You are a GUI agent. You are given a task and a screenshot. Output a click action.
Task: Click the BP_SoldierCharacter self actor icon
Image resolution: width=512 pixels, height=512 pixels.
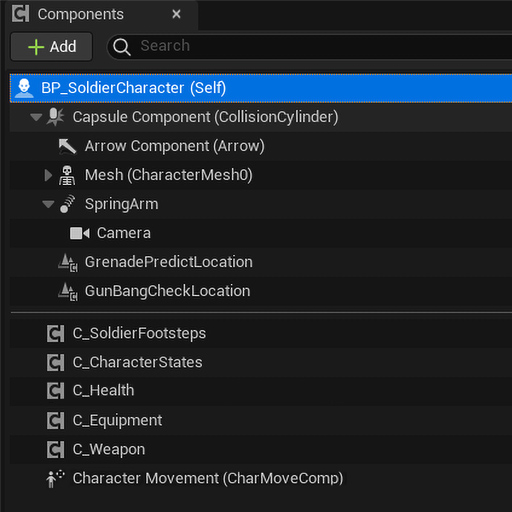click(24, 88)
